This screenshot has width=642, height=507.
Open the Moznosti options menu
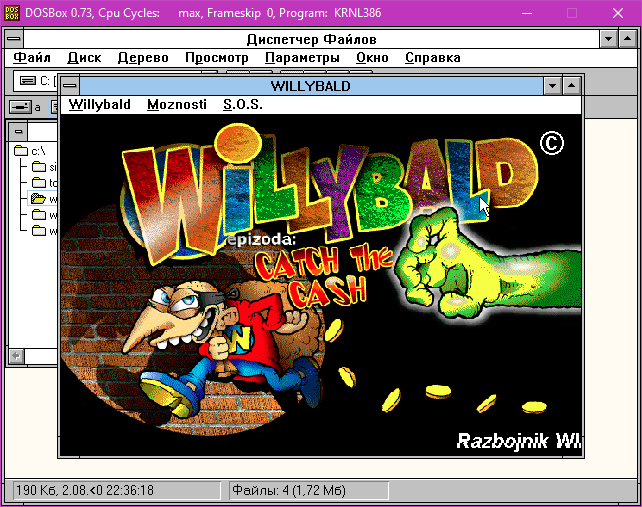click(177, 105)
